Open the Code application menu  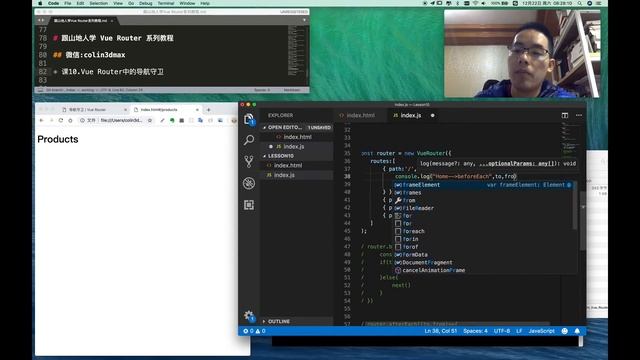(x=53, y=3)
